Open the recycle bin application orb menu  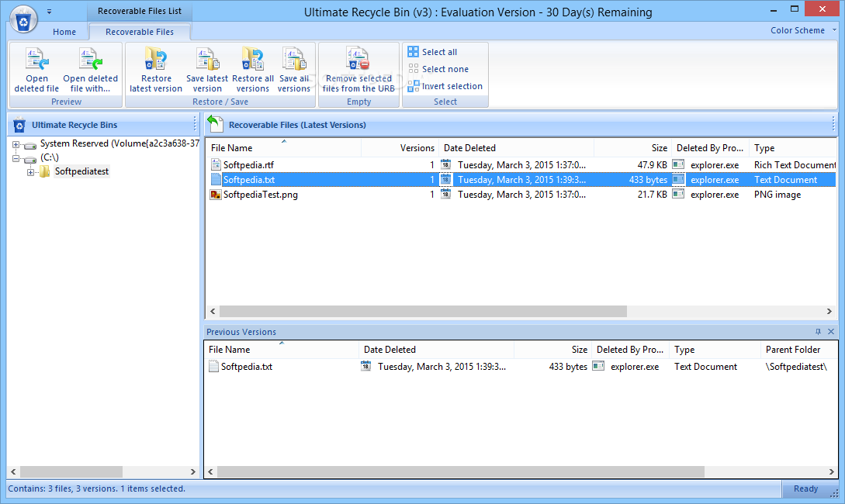coord(24,20)
